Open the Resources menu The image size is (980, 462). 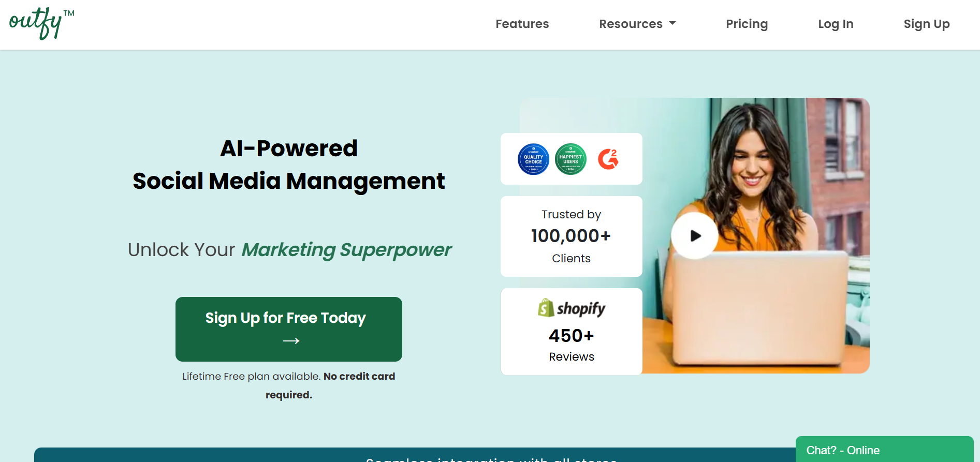click(631, 24)
